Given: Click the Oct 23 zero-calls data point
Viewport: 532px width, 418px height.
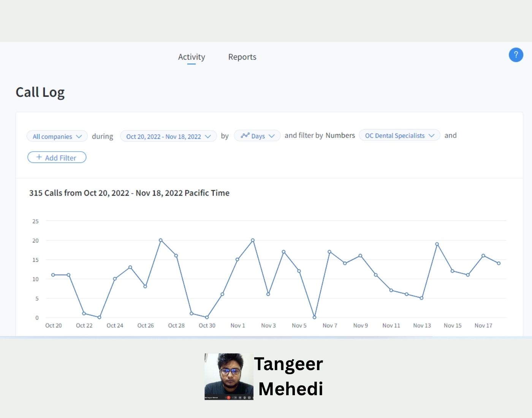Looking at the screenshot, I should 99,317.
